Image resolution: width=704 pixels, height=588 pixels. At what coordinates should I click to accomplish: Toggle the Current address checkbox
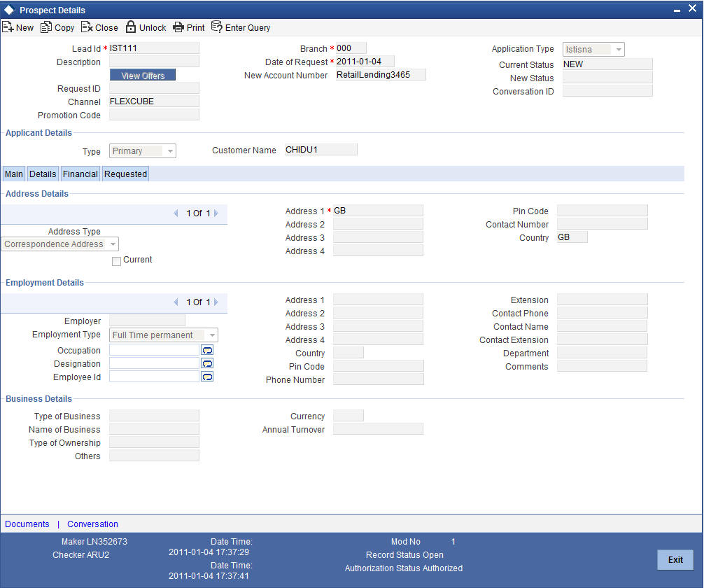[116, 261]
